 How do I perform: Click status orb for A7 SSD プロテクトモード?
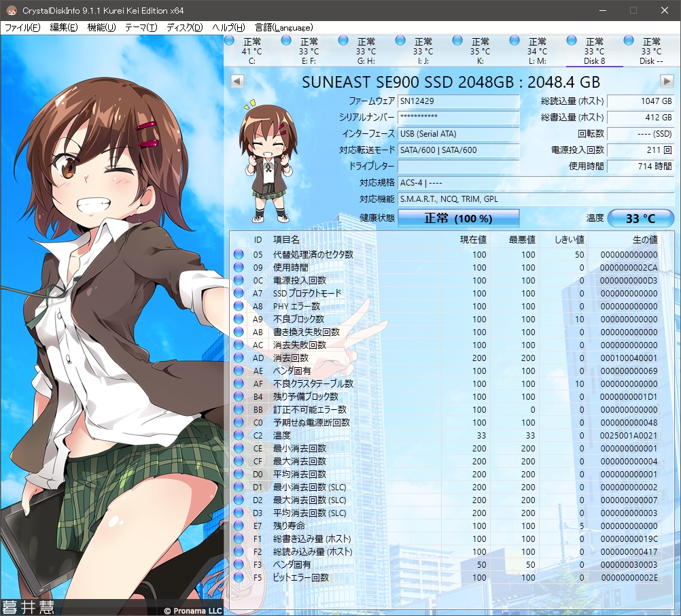(239, 293)
